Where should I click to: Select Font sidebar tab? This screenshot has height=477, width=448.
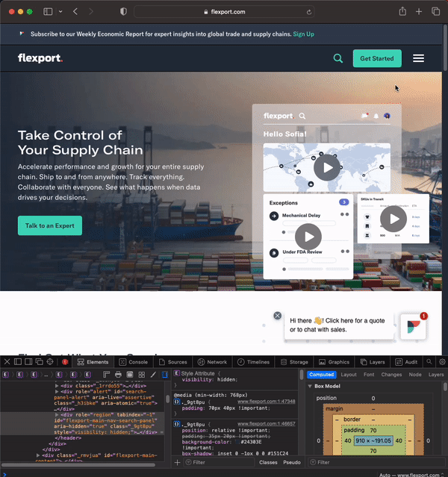click(x=369, y=375)
